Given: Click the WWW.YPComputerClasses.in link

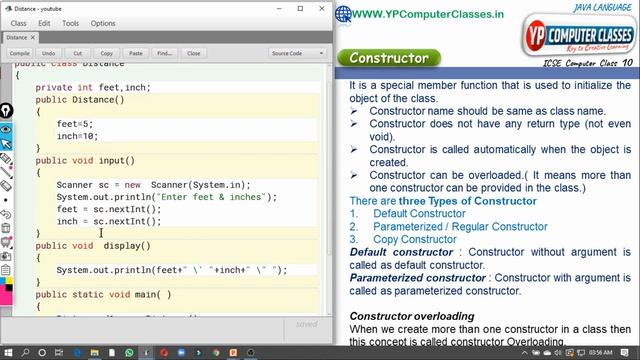Looking at the screenshot, I should 428,14.
